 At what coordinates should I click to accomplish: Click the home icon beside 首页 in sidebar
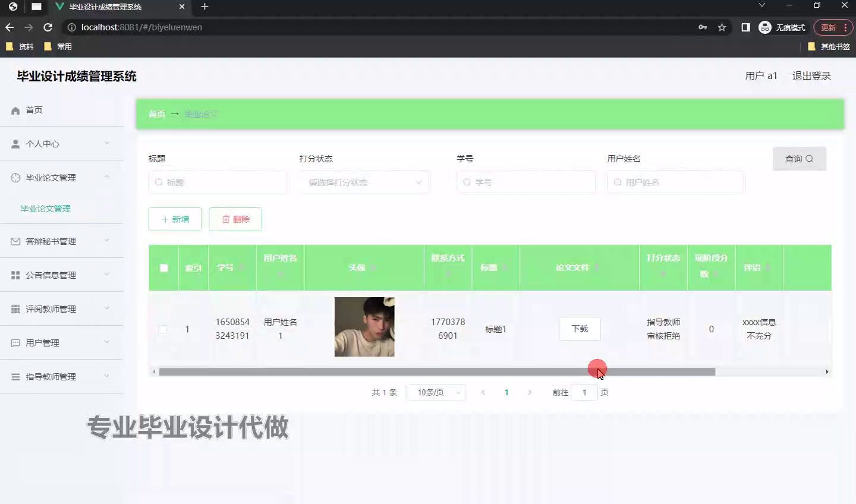point(15,111)
